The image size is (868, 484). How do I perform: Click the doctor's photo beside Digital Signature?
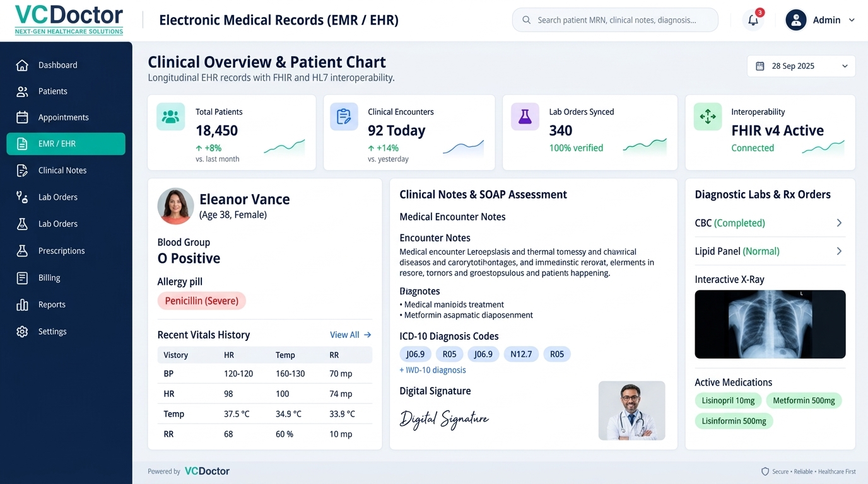click(631, 410)
